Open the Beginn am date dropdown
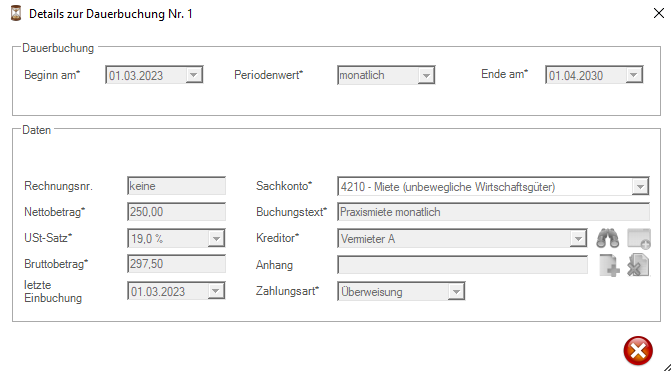This screenshot has width=671, height=371. coord(193,75)
